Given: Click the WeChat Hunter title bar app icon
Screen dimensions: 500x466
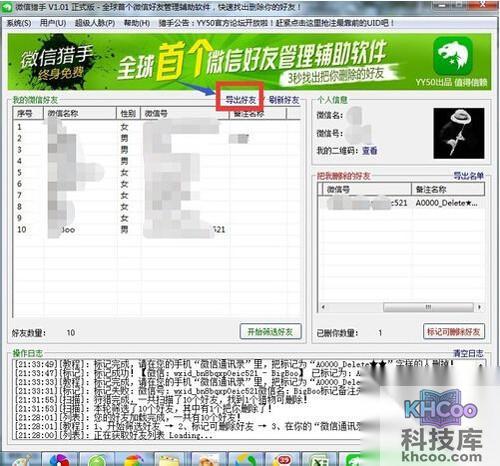Looking at the screenshot, I should tap(7, 7).
